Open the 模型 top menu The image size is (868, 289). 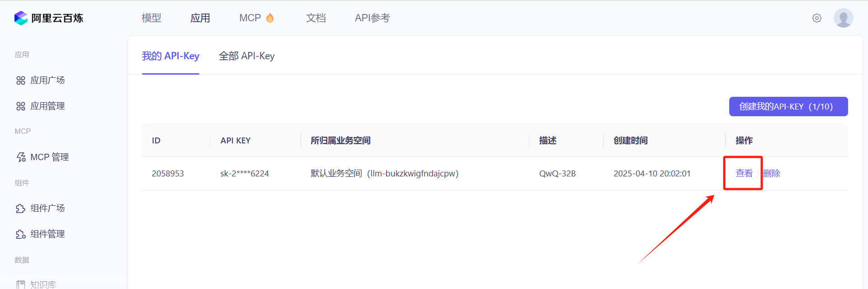click(x=151, y=18)
